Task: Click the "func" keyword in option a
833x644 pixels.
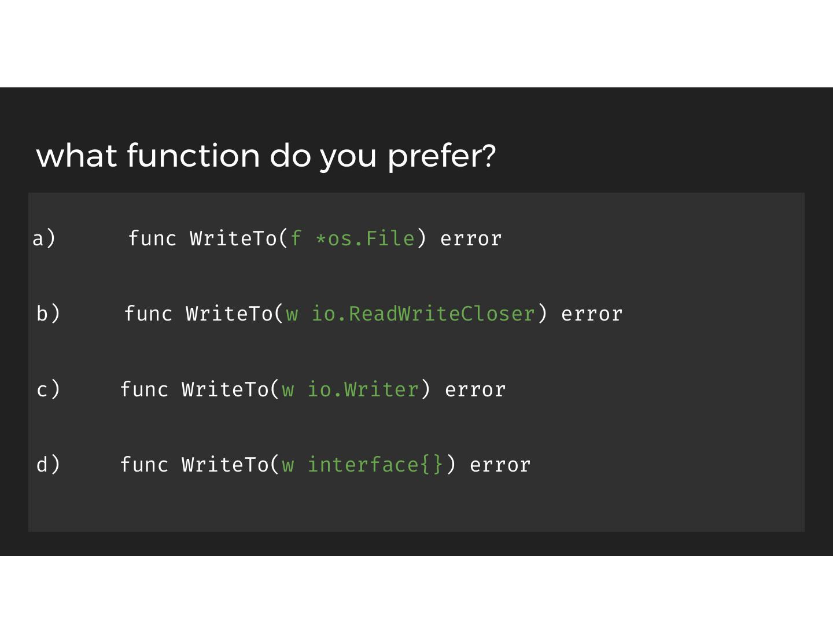Action: pyautogui.click(x=152, y=238)
